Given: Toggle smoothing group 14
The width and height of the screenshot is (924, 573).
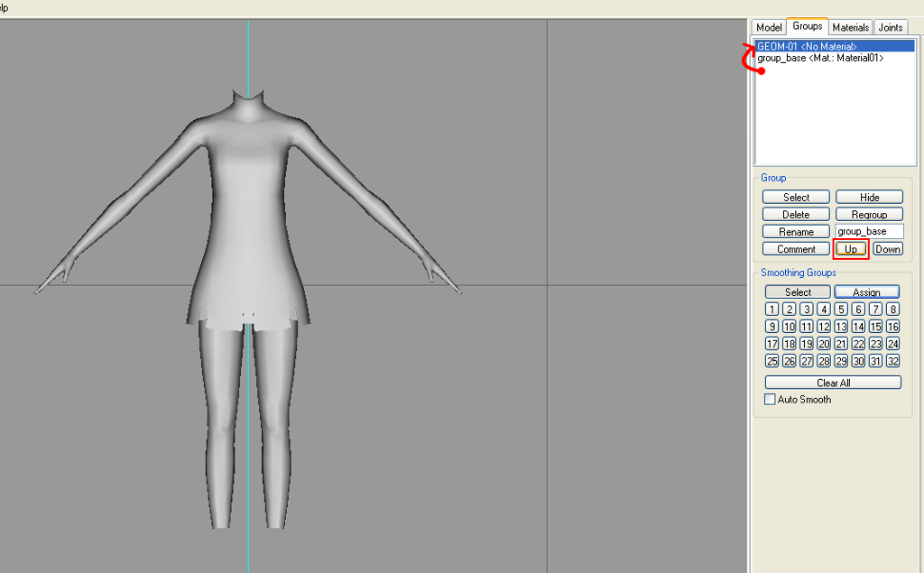Looking at the screenshot, I should (x=859, y=326).
